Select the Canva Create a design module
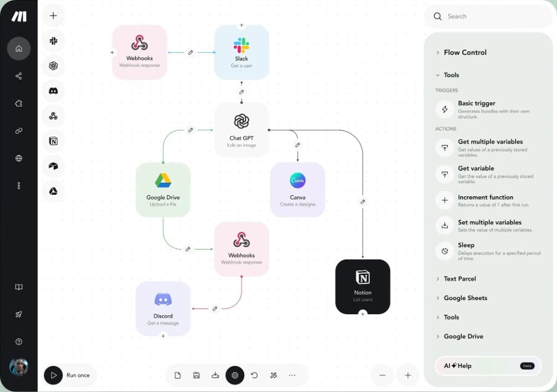The image size is (557, 392). click(298, 190)
